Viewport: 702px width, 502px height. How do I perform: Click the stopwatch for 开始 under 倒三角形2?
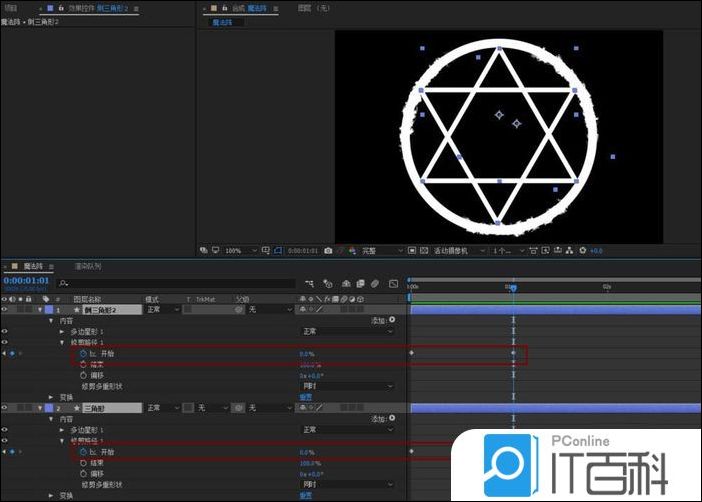pyautogui.click(x=82, y=354)
